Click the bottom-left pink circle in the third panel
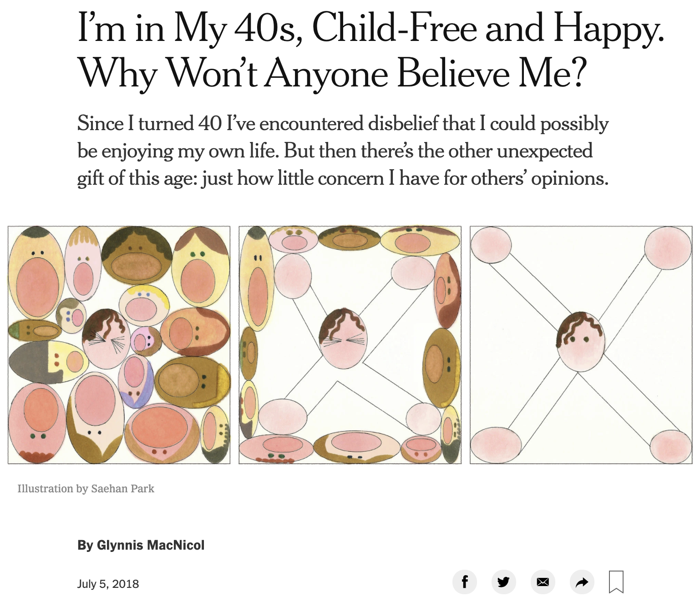 click(x=496, y=445)
